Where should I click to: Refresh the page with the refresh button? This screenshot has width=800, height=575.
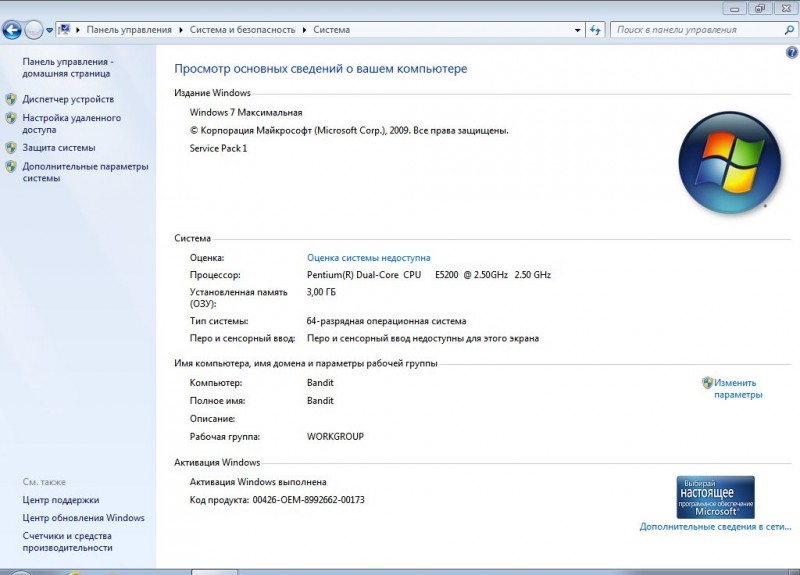(595, 30)
